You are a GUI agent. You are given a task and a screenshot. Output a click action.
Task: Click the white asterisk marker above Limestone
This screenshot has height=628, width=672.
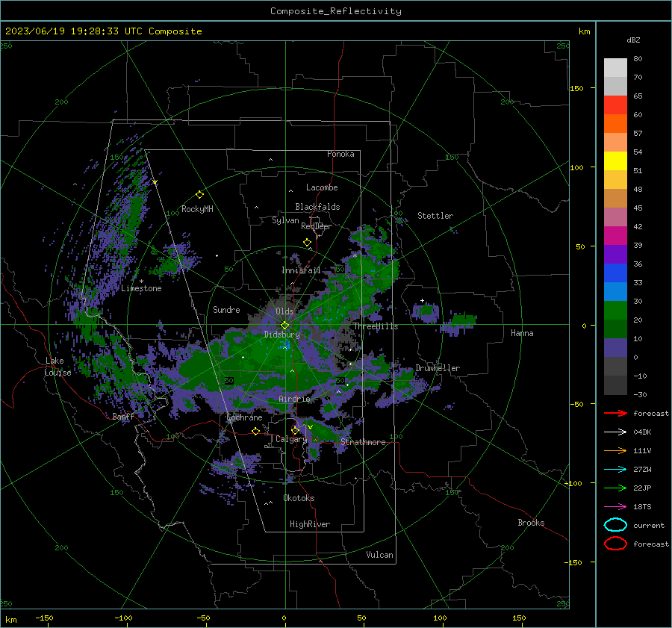[141, 282]
